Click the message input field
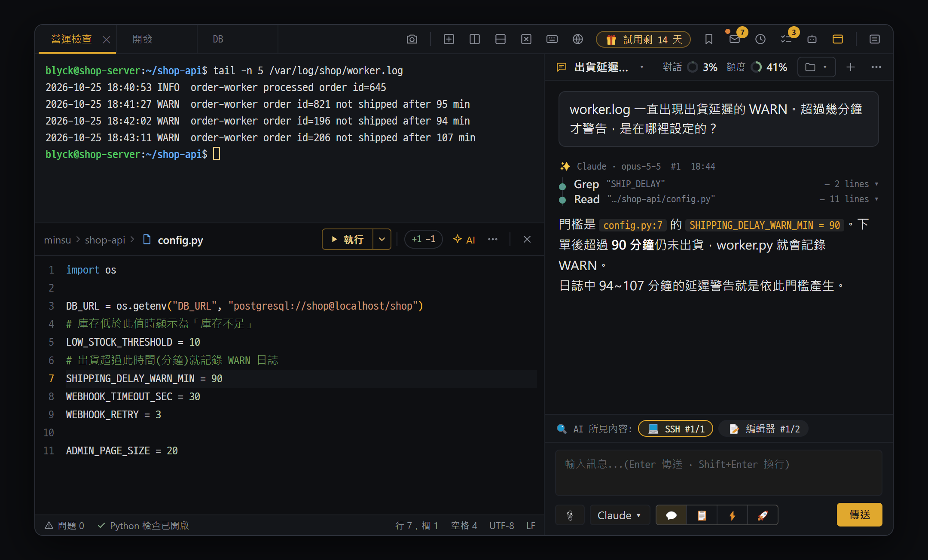Screen dimensions: 928x560 (718, 472)
